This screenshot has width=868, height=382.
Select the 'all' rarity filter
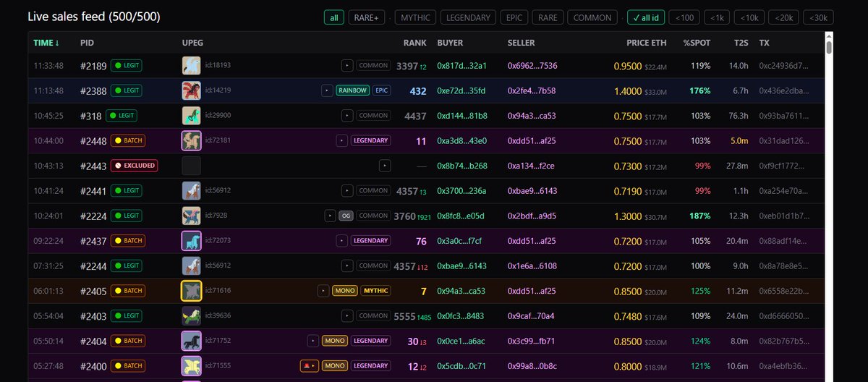click(333, 17)
